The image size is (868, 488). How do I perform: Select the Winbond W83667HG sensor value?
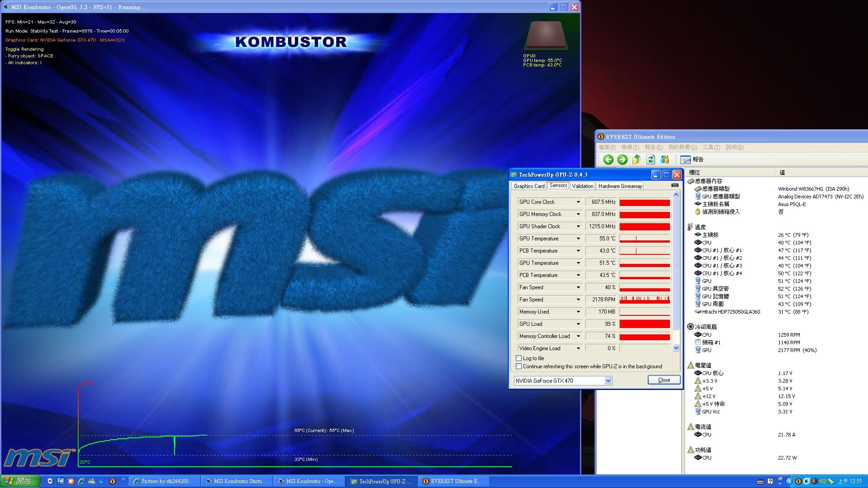(813, 189)
